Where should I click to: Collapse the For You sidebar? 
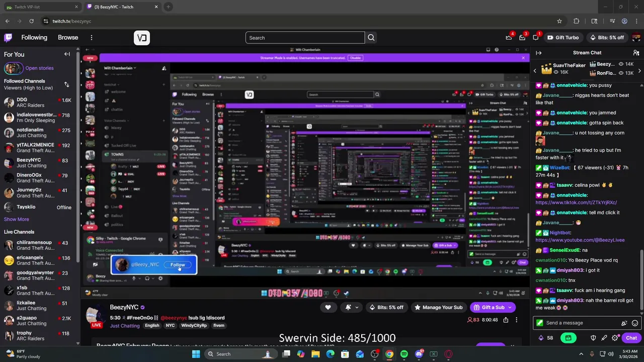pos(67,54)
